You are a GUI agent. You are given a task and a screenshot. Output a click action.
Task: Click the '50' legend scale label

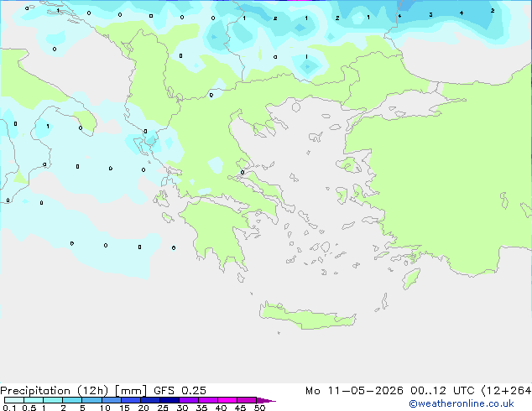point(259,408)
